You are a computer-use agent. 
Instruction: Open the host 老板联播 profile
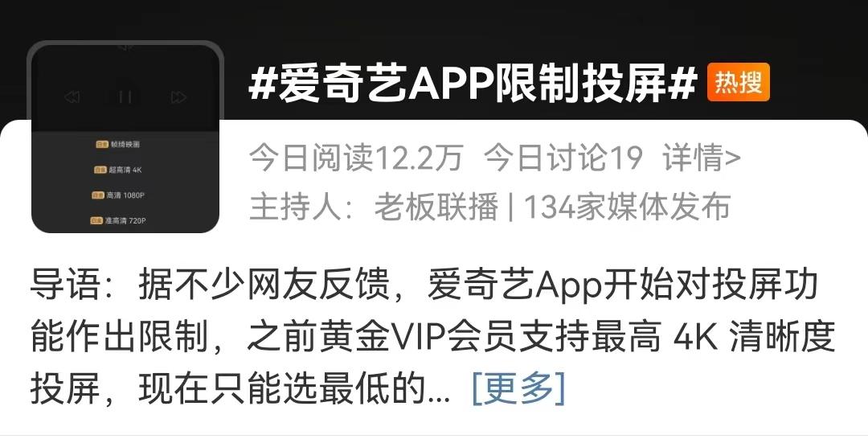(436, 207)
